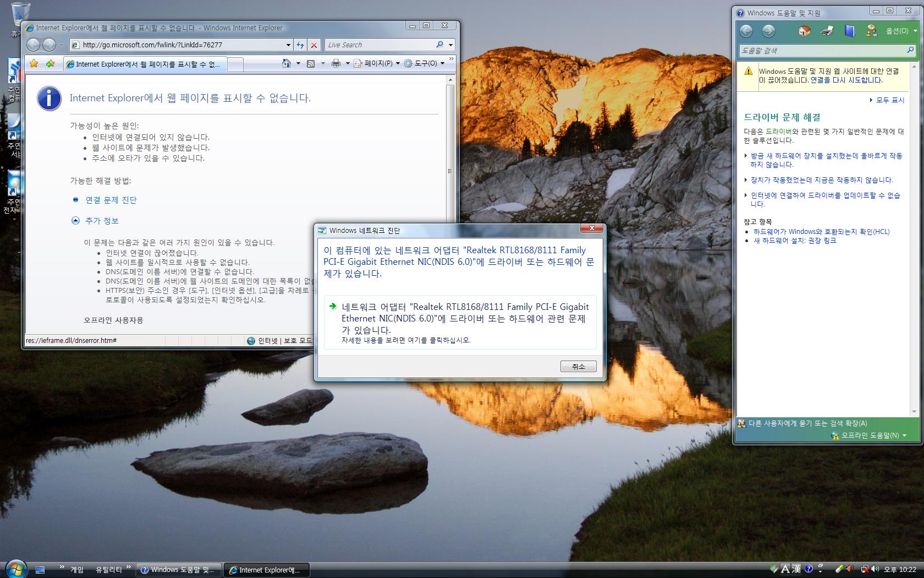Click the Help search magnifier icon
The image size is (924, 578).
click(910, 50)
